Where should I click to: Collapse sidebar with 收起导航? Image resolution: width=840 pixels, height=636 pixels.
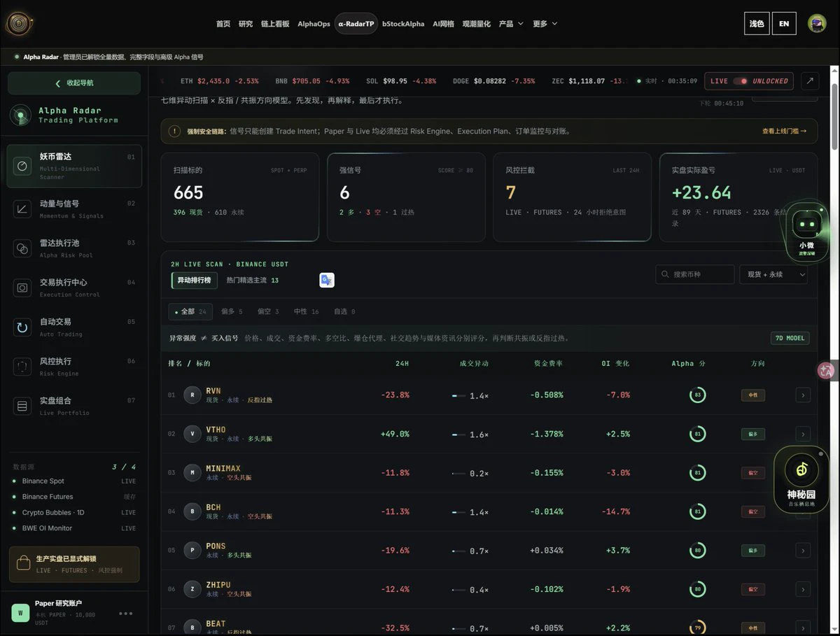(74, 83)
